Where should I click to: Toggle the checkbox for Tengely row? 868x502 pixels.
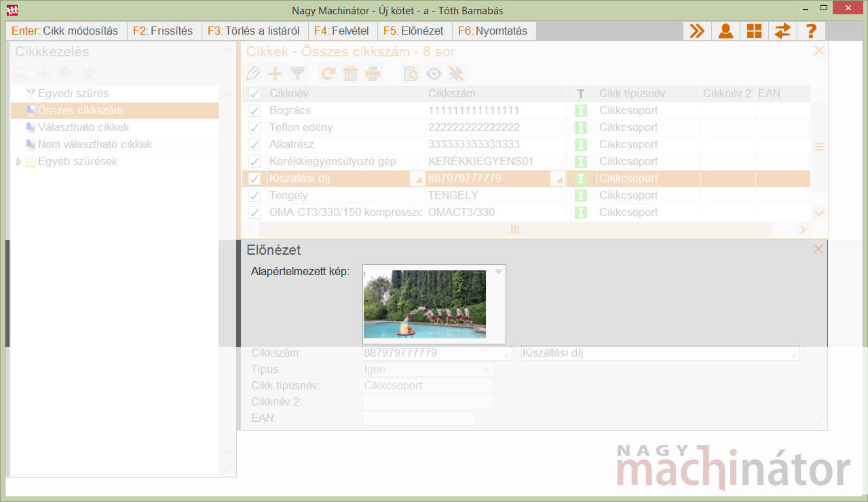[254, 196]
